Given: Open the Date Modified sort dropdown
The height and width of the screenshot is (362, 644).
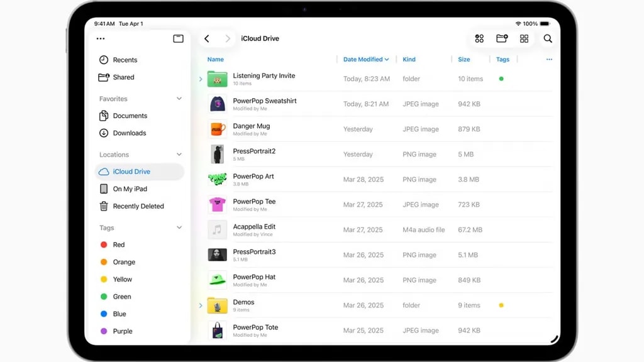Looking at the screenshot, I should click(x=366, y=59).
